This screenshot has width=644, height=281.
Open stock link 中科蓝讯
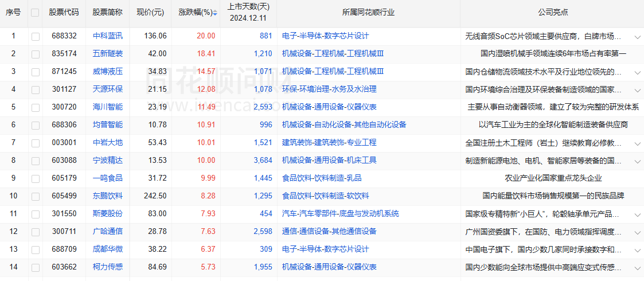[108, 36]
